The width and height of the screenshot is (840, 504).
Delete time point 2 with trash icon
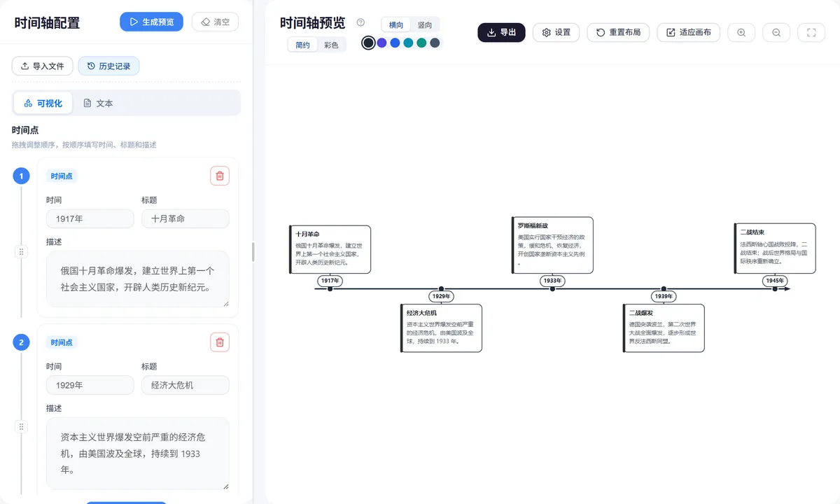coord(220,342)
